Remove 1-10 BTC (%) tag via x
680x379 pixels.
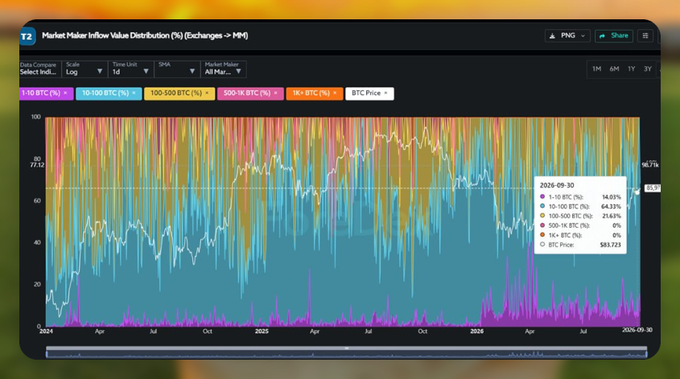tap(65, 93)
